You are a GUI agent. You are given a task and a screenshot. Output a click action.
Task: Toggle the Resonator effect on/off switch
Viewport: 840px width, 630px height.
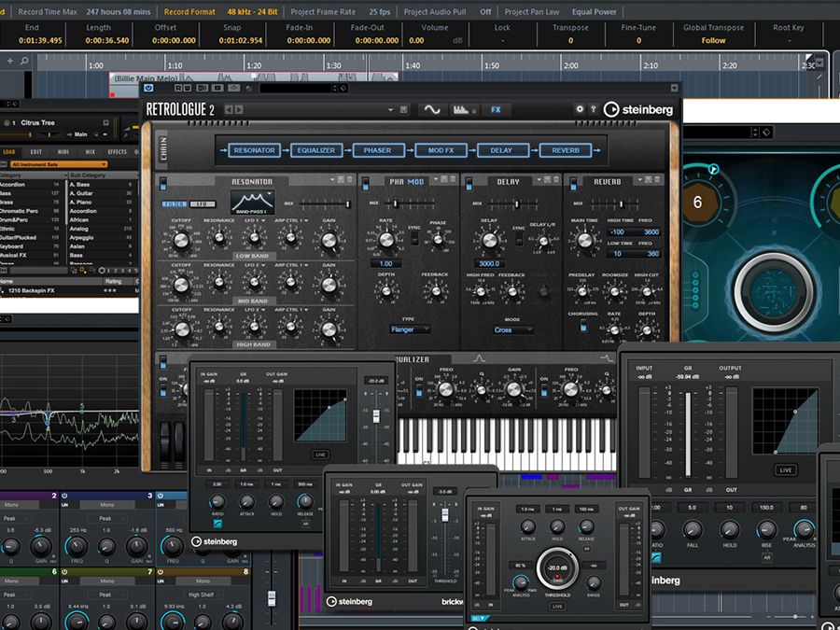tap(162, 182)
